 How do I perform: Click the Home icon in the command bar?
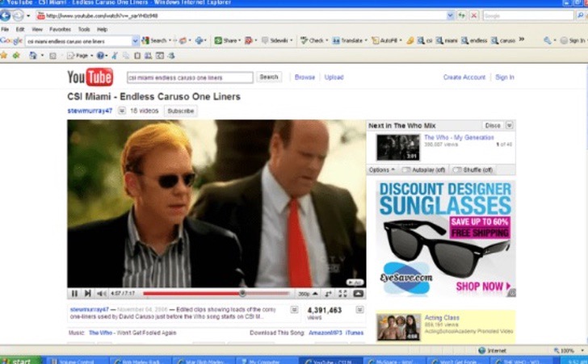tap(33, 56)
